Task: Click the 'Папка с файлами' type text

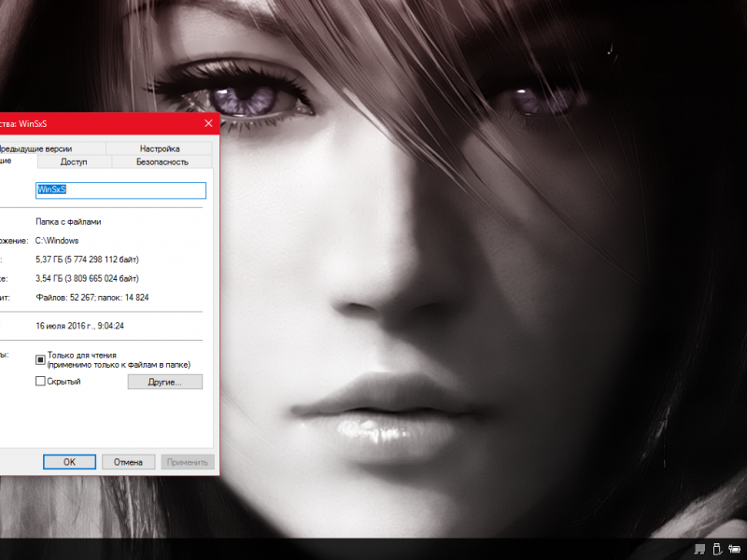Action: [x=68, y=222]
